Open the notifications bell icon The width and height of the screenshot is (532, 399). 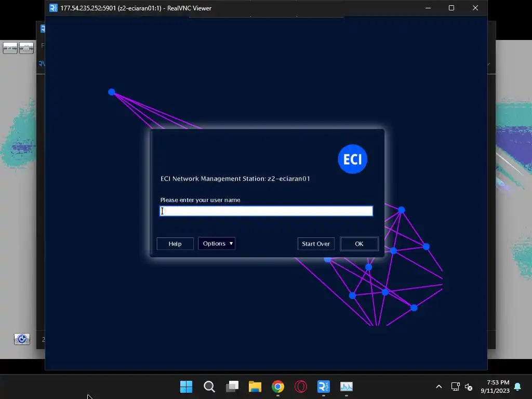[x=518, y=387]
